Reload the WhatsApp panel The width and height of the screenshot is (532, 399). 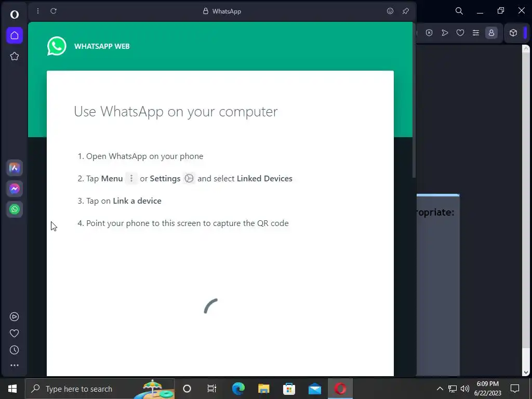[x=54, y=11]
